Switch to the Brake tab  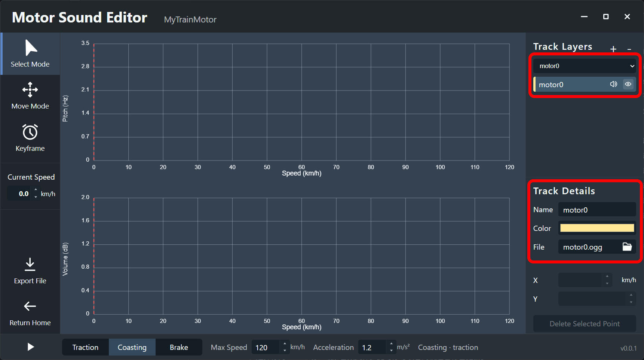point(179,347)
